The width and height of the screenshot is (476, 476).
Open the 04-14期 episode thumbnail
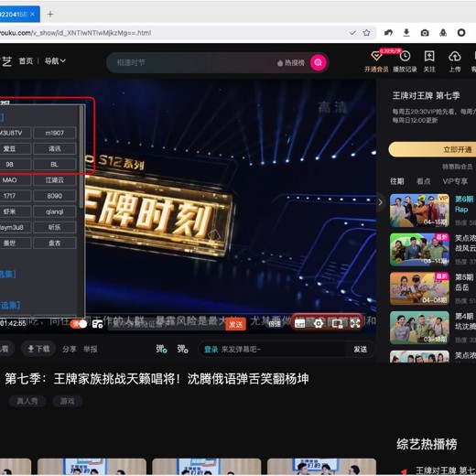point(419,249)
